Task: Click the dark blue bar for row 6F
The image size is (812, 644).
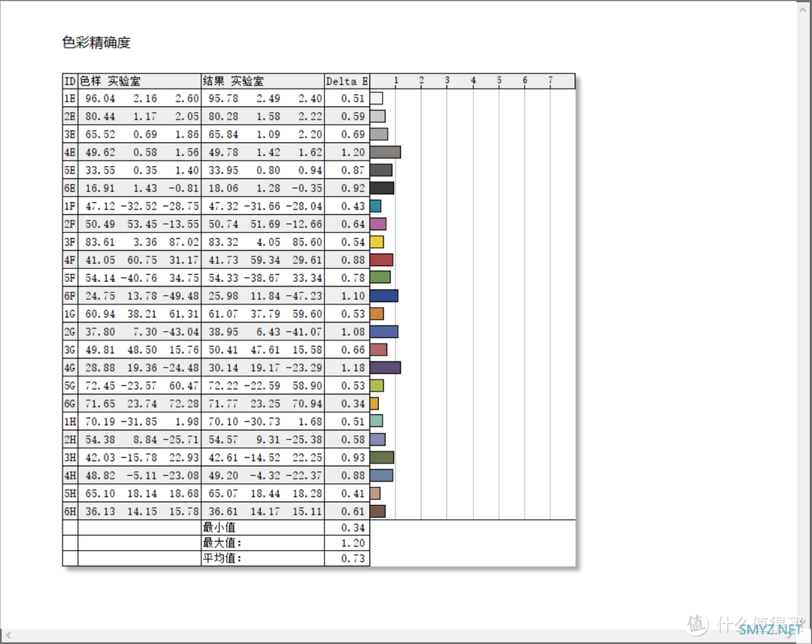Action: (x=384, y=295)
